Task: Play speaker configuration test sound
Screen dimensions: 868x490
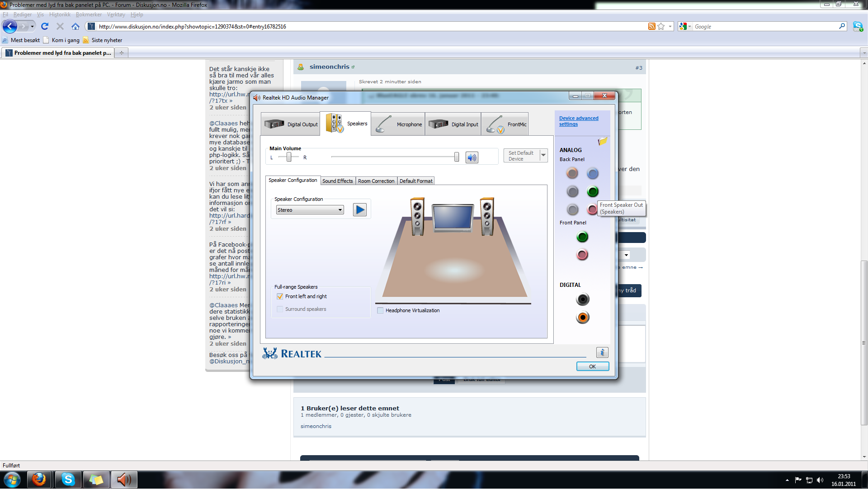Action: click(x=359, y=210)
